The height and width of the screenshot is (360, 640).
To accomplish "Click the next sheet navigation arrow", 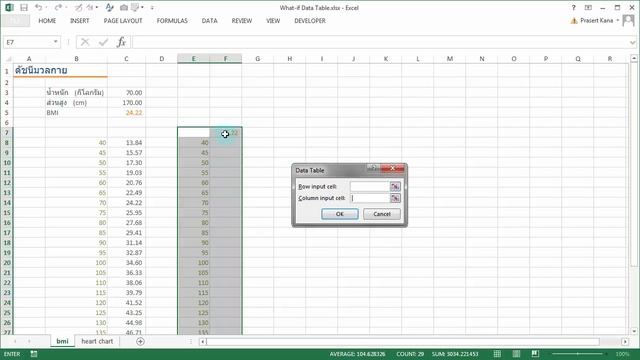I will 29,341.
